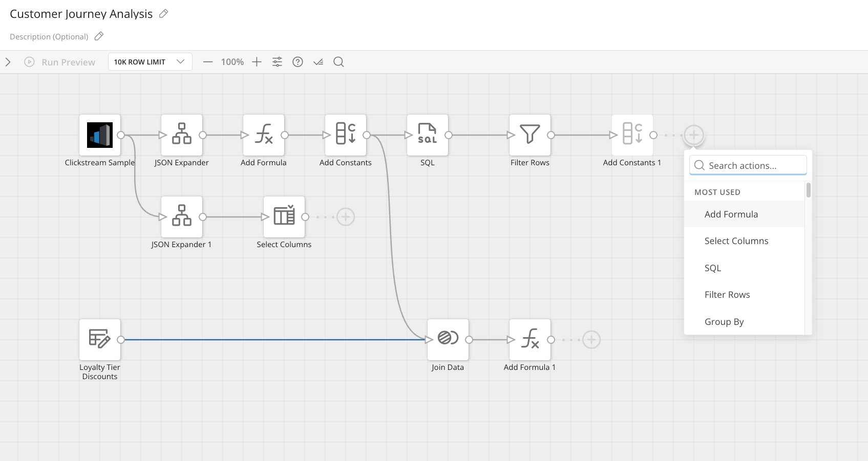Click output port of Add Formula 1
The height and width of the screenshot is (461, 868).
click(551, 340)
